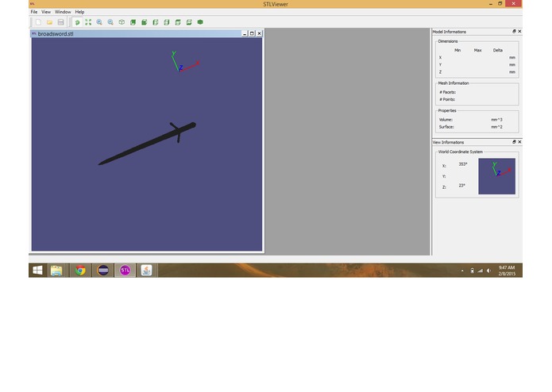Click the Z rotation value 23°
The height and width of the screenshot is (392, 552).
pos(462,185)
